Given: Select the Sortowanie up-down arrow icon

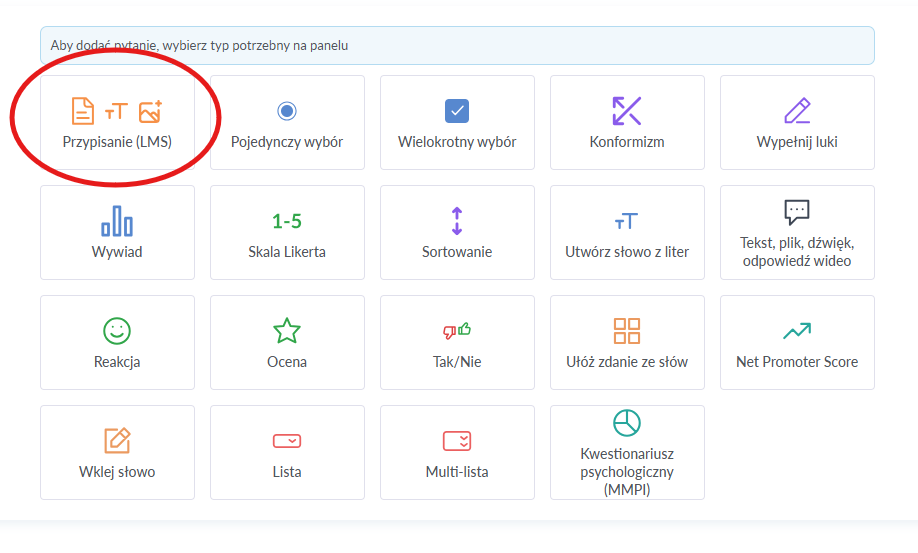Looking at the screenshot, I should [457, 221].
